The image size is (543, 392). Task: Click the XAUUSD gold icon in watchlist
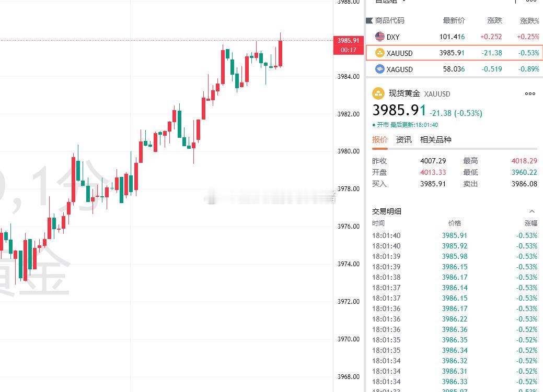(x=379, y=53)
